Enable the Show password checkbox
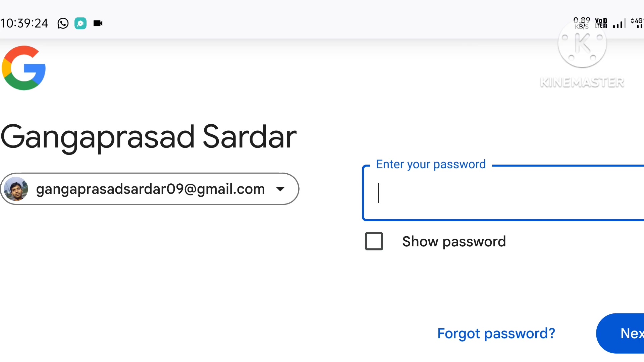 (374, 241)
